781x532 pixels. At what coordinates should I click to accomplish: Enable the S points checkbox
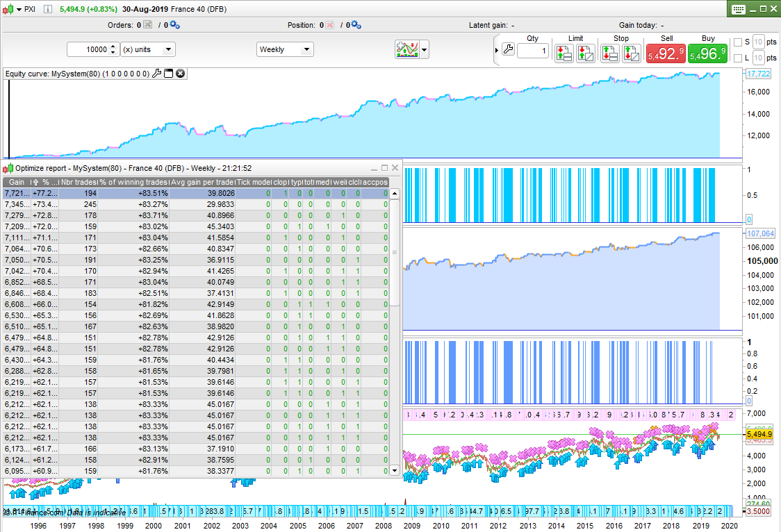[738, 42]
